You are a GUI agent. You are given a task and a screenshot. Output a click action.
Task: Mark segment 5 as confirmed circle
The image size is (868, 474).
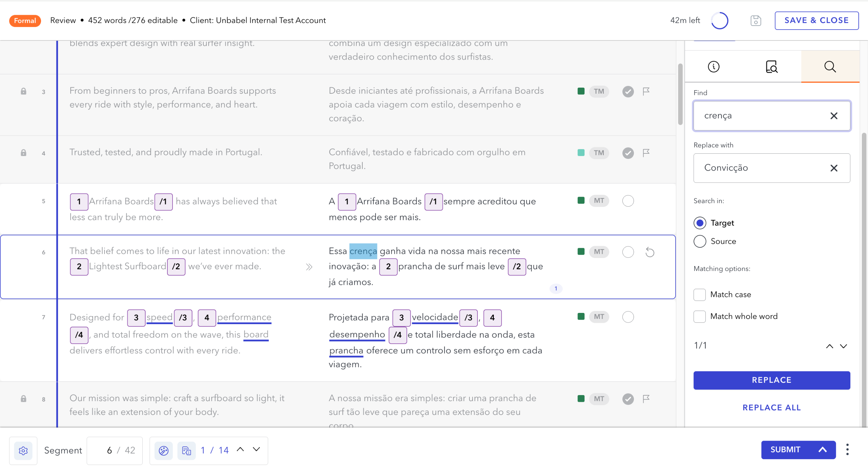(x=628, y=201)
